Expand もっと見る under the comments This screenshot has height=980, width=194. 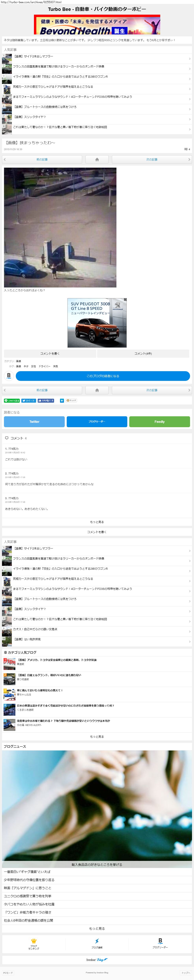tap(97, 522)
